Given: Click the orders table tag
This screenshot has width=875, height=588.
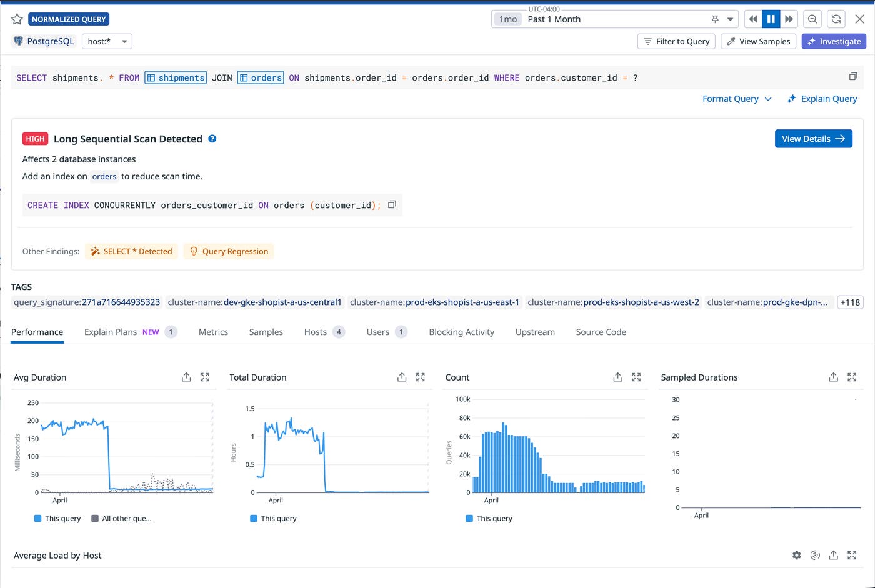Looking at the screenshot, I should [261, 77].
